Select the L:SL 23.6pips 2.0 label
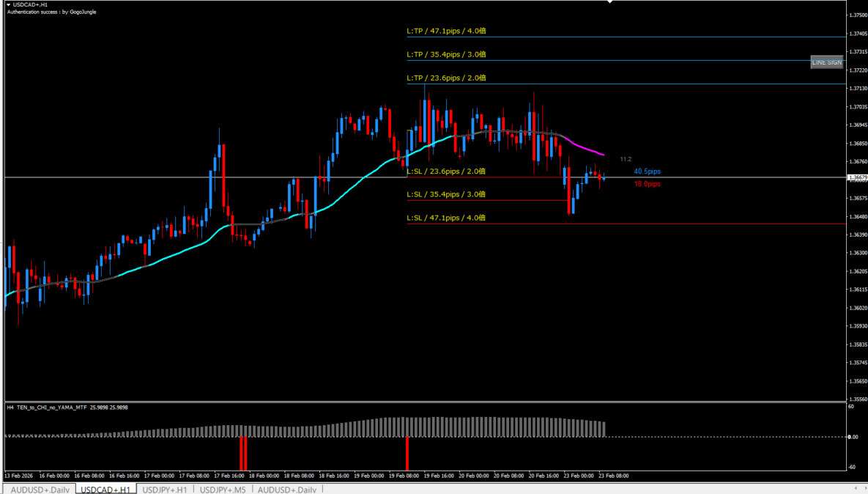 coord(446,172)
